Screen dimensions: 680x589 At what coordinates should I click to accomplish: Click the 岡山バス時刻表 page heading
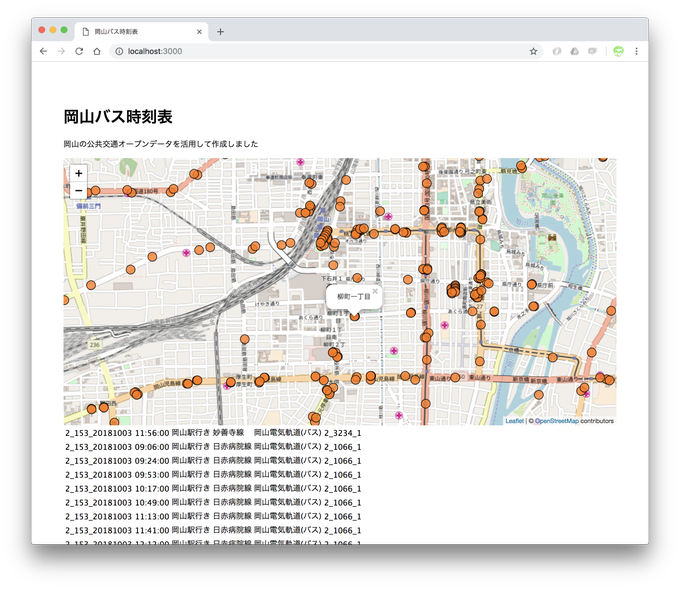click(118, 117)
